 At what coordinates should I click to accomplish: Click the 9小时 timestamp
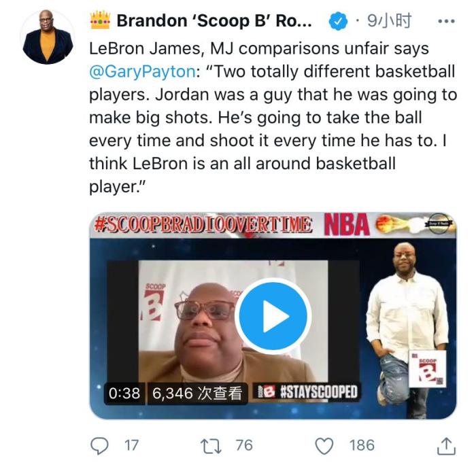coord(389,21)
